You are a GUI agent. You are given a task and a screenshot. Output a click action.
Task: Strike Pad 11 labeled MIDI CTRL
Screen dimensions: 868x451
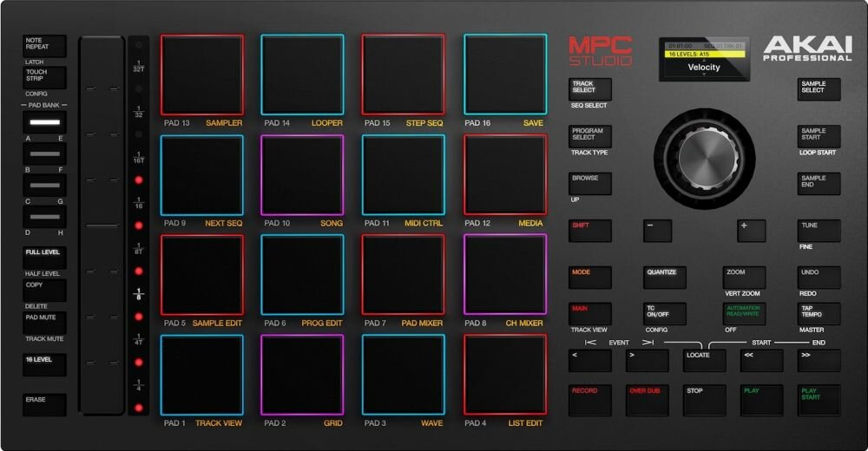pyautogui.click(x=403, y=175)
